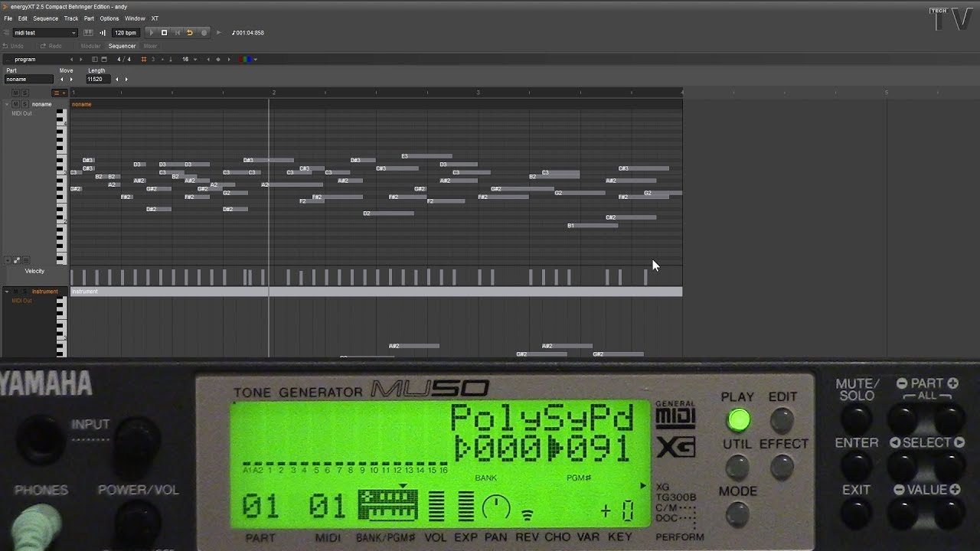Expand the grid resolution dropdown next to 16
Image resolution: width=980 pixels, height=551 pixels.
click(x=195, y=59)
